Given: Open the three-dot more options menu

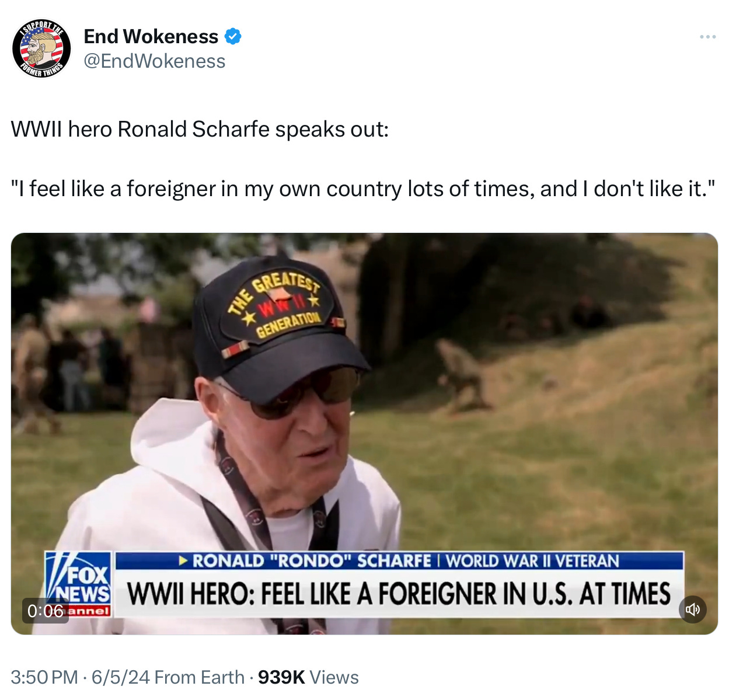Looking at the screenshot, I should click(x=707, y=37).
